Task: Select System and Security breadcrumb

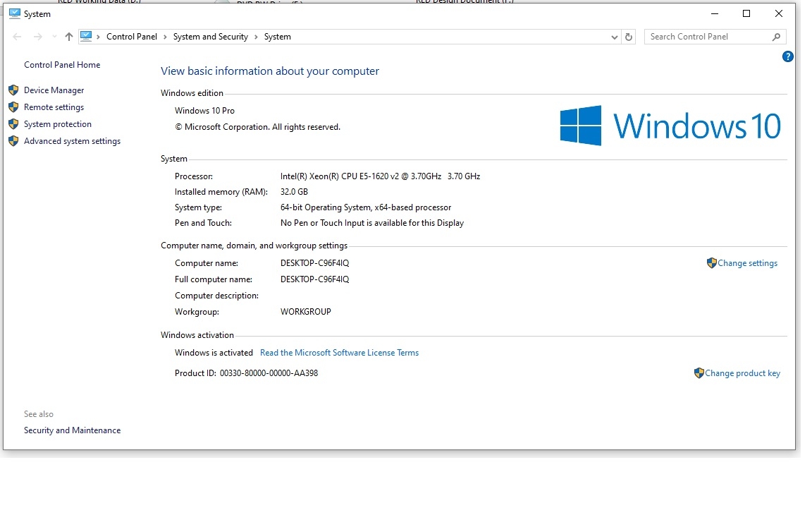Action: point(210,37)
